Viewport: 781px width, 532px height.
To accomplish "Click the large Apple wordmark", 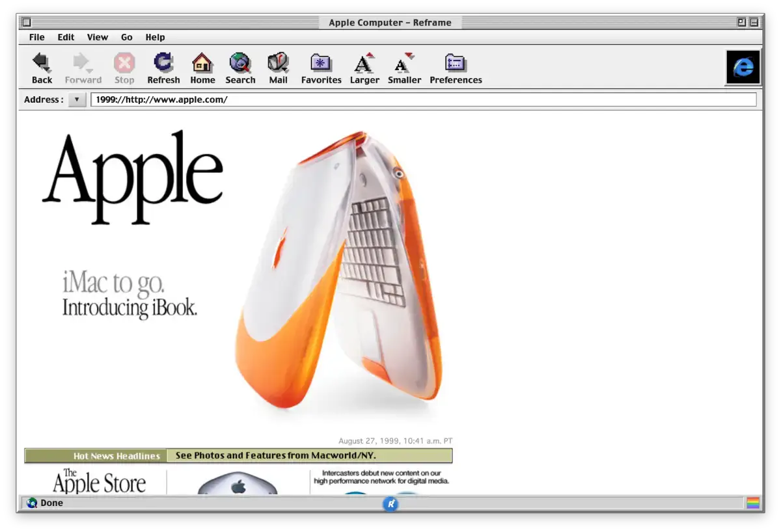I will click(x=133, y=178).
